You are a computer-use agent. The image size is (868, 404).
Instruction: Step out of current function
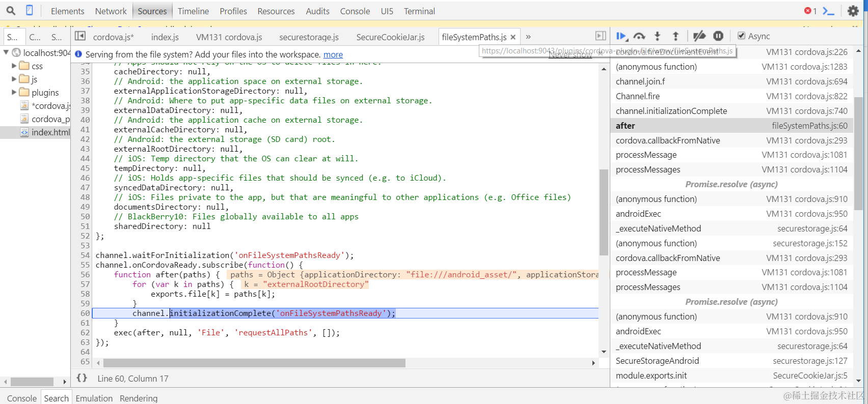[x=675, y=36]
